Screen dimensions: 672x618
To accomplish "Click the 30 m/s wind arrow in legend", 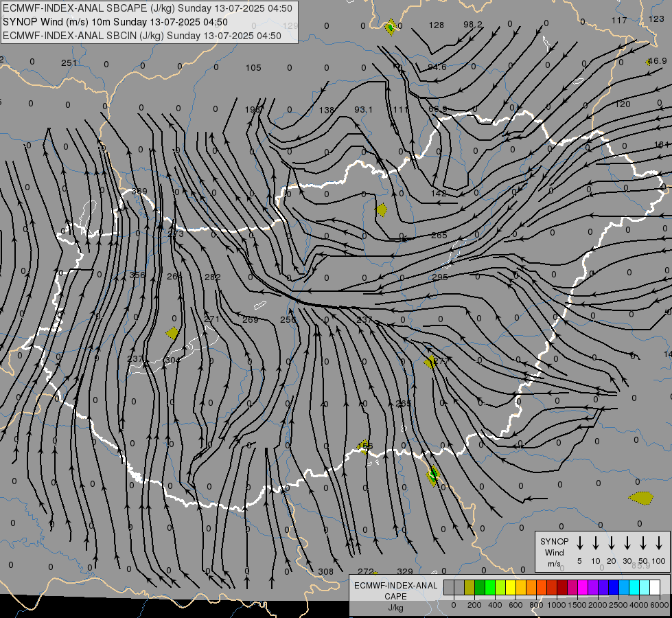I will (627, 543).
